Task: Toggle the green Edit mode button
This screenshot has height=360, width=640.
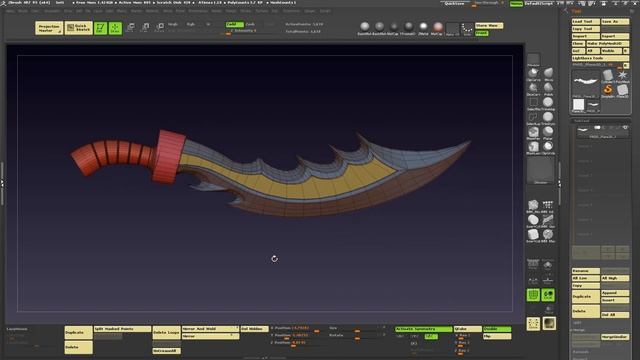Action: tap(100, 28)
